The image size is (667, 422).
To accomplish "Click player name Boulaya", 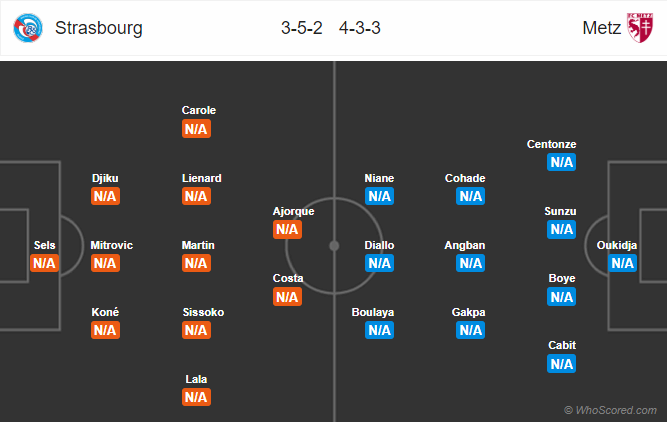I will point(373,312).
